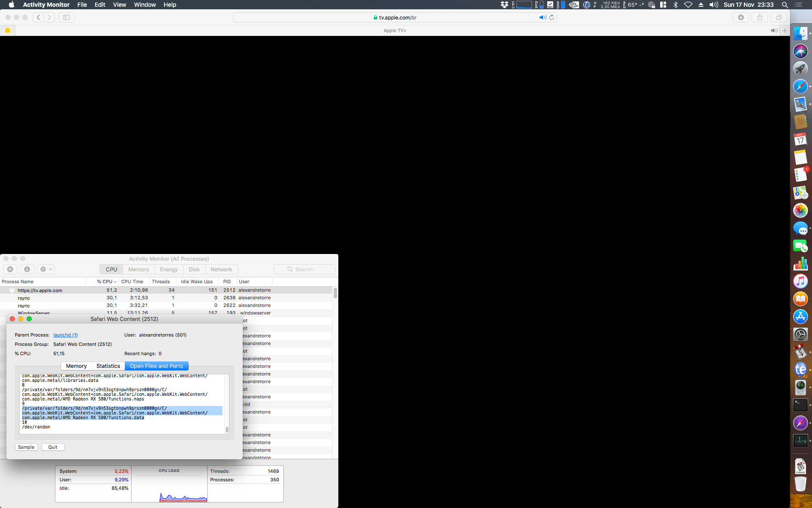Click launchd (1) parent process link

click(x=66, y=335)
